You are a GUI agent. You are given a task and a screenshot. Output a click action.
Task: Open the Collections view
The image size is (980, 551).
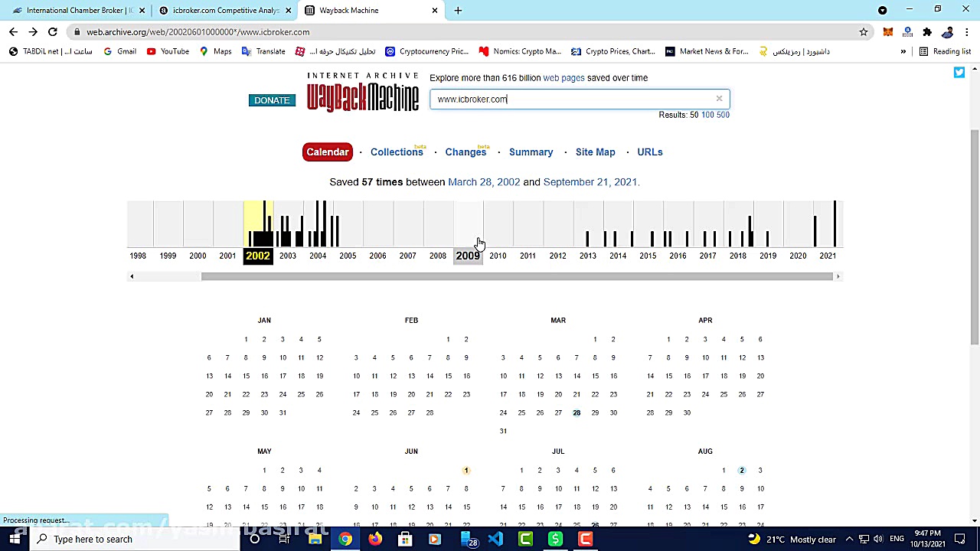point(397,152)
